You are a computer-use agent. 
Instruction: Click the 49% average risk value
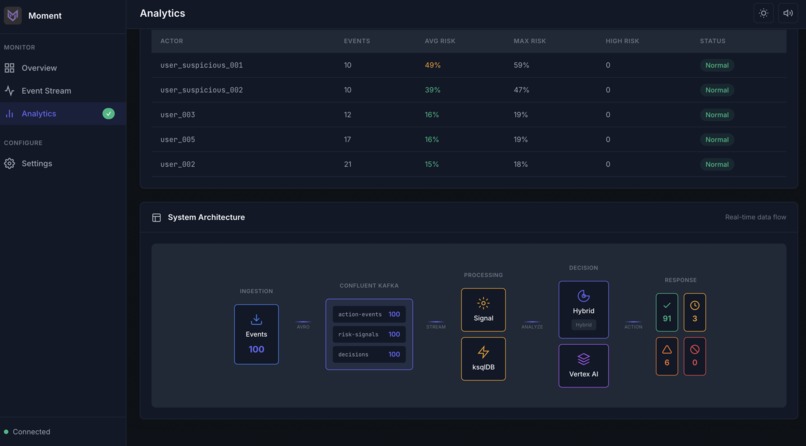432,65
